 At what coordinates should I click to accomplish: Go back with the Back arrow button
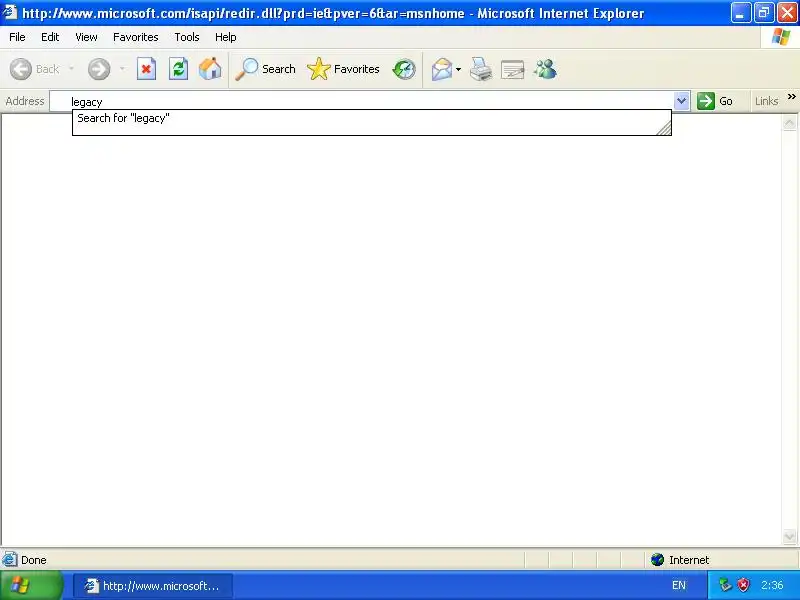[x=35, y=69]
